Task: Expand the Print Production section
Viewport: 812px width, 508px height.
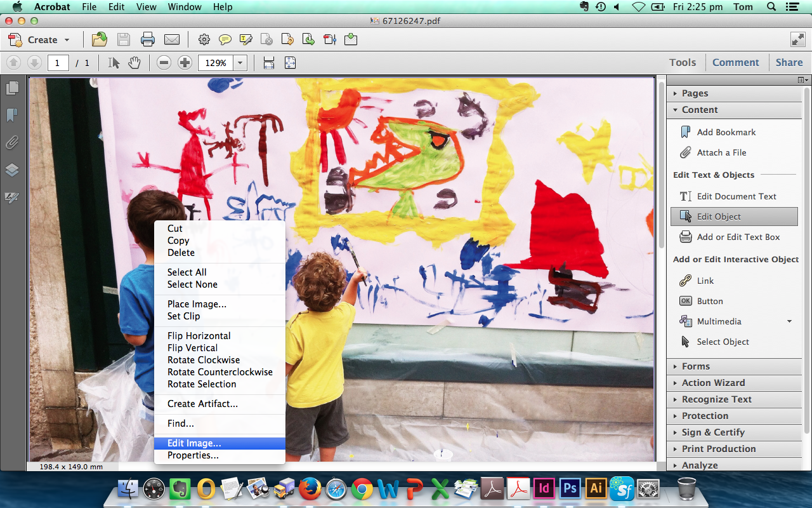Action: click(734, 449)
